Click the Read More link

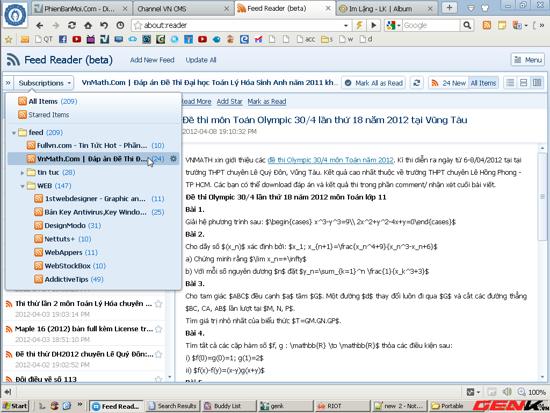tap(196, 102)
